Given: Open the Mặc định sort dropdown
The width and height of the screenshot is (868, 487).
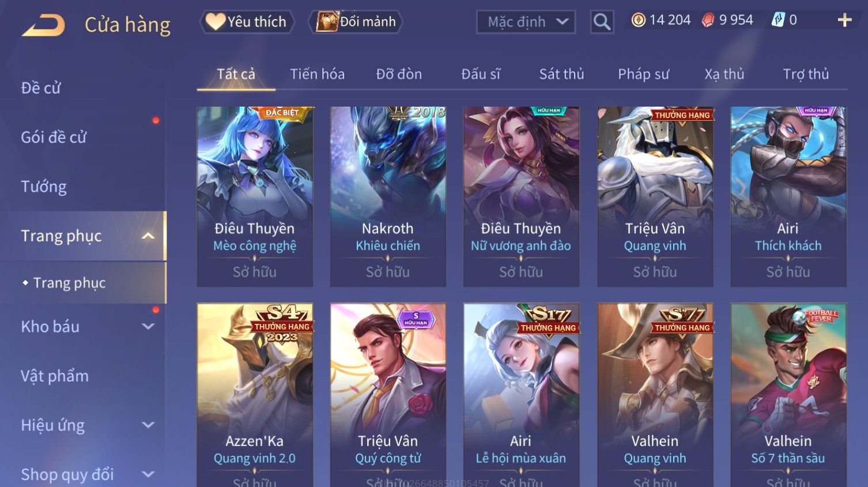Looking at the screenshot, I should [x=526, y=22].
